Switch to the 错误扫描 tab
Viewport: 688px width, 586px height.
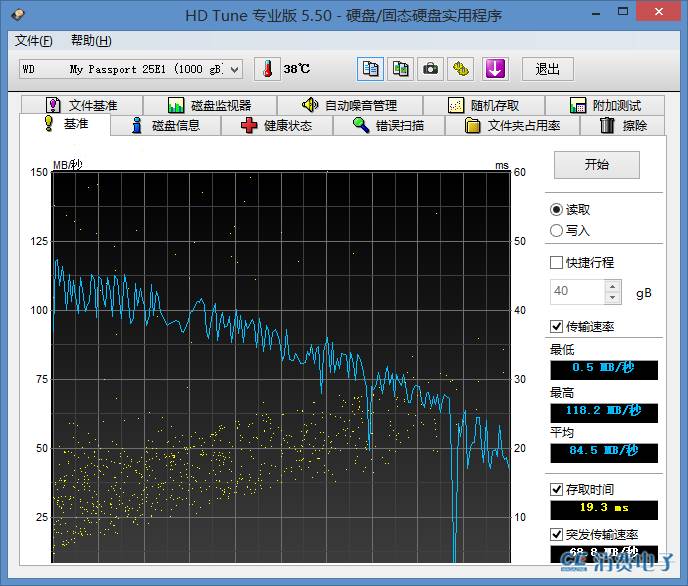point(388,126)
